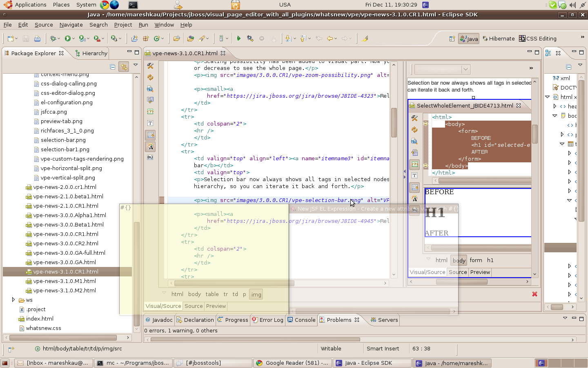Toggle show non-visual tags T icon

click(150, 123)
